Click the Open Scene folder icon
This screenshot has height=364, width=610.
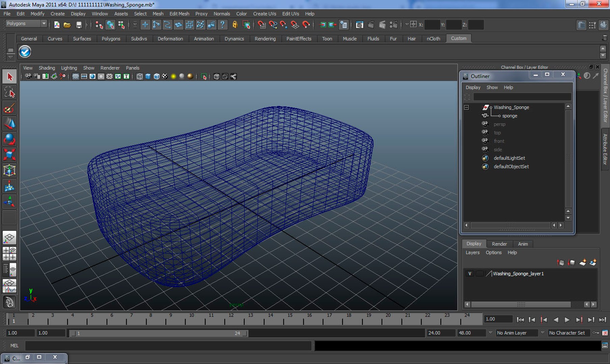pos(67,25)
